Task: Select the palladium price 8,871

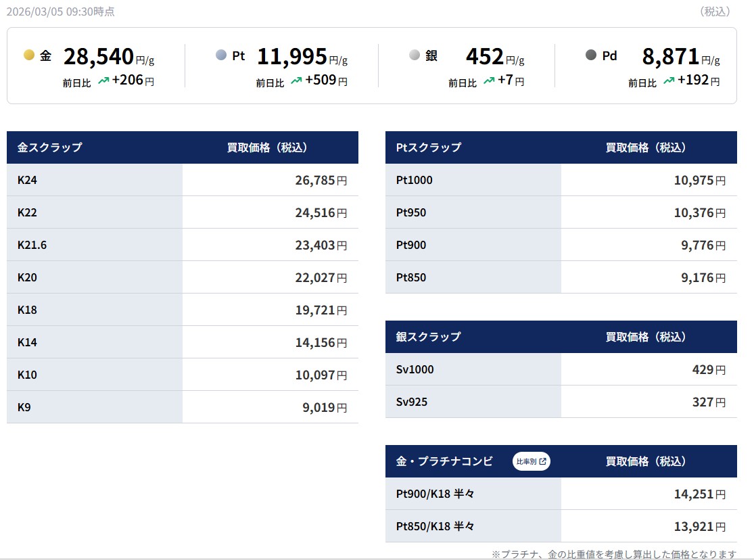Action: click(670, 56)
